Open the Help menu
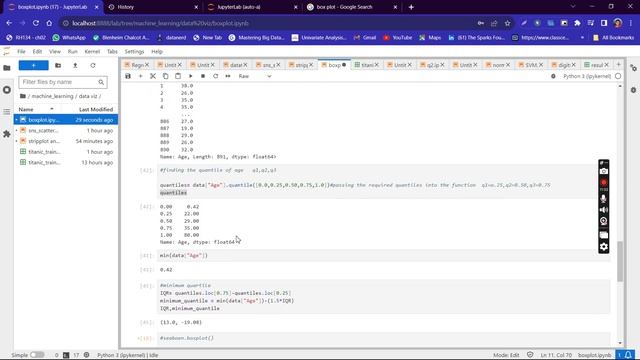Screen dimensions: 640x360 pos(157,52)
